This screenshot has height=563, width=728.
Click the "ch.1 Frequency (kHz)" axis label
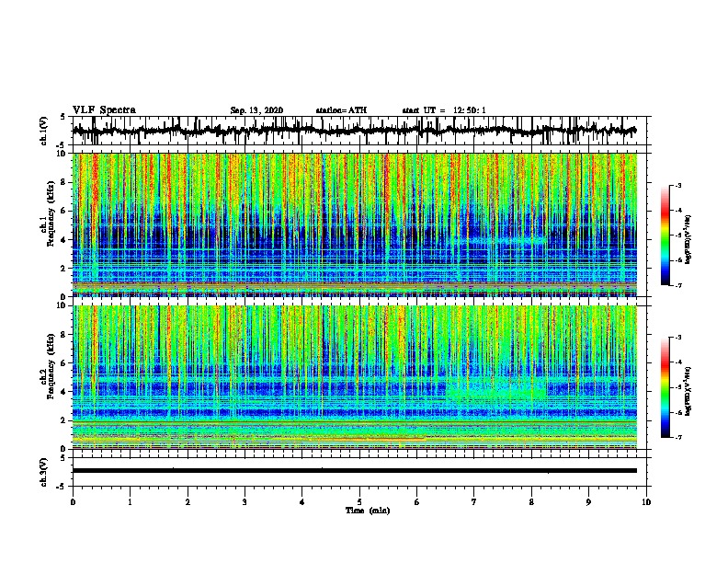[x=48, y=214]
